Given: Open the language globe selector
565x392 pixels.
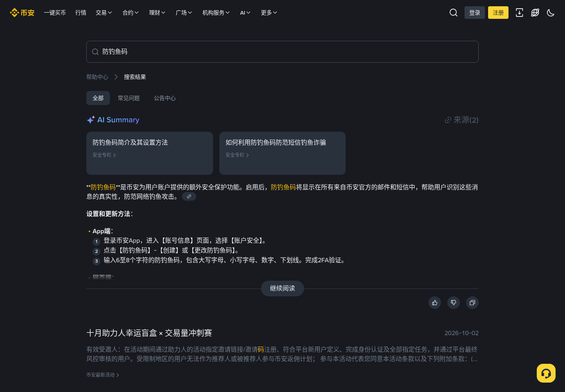Looking at the screenshot, I should [535, 13].
